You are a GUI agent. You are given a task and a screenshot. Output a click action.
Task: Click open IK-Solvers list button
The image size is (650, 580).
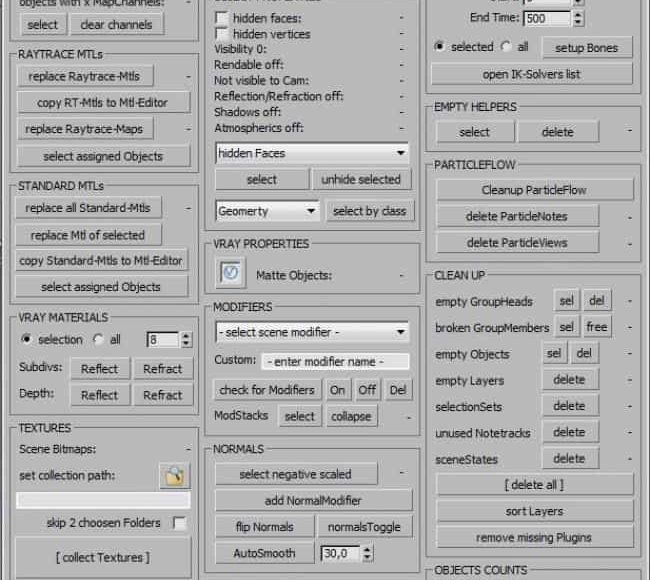(x=532, y=74)
